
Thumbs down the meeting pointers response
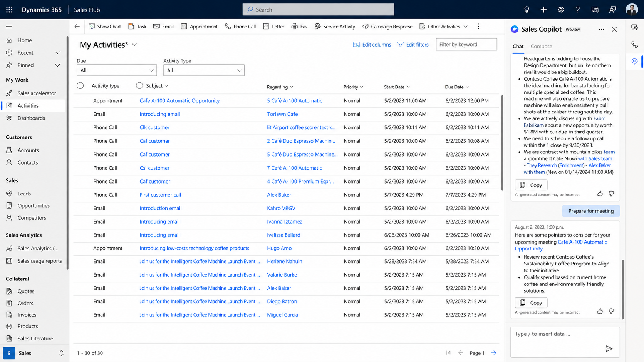611,311
